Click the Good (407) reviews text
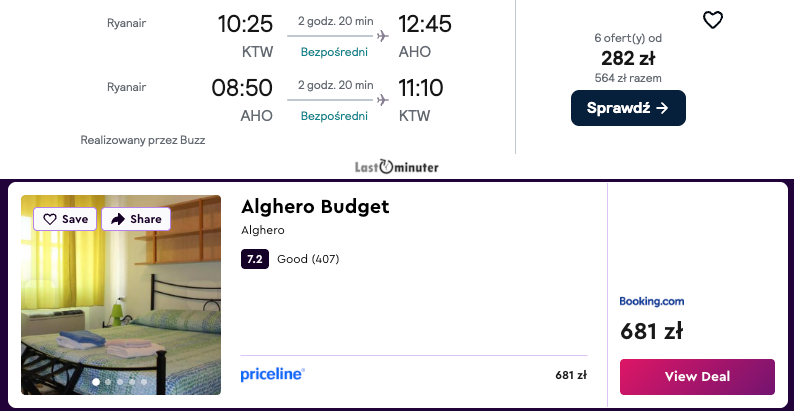This screenshot has height=411, width=794. [308, 260]
